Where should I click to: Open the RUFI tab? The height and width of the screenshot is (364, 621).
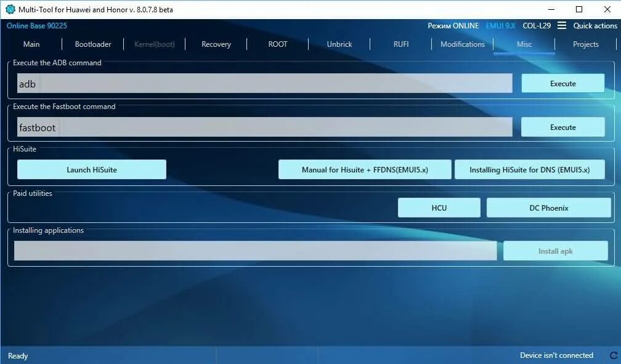pos(401,44)
